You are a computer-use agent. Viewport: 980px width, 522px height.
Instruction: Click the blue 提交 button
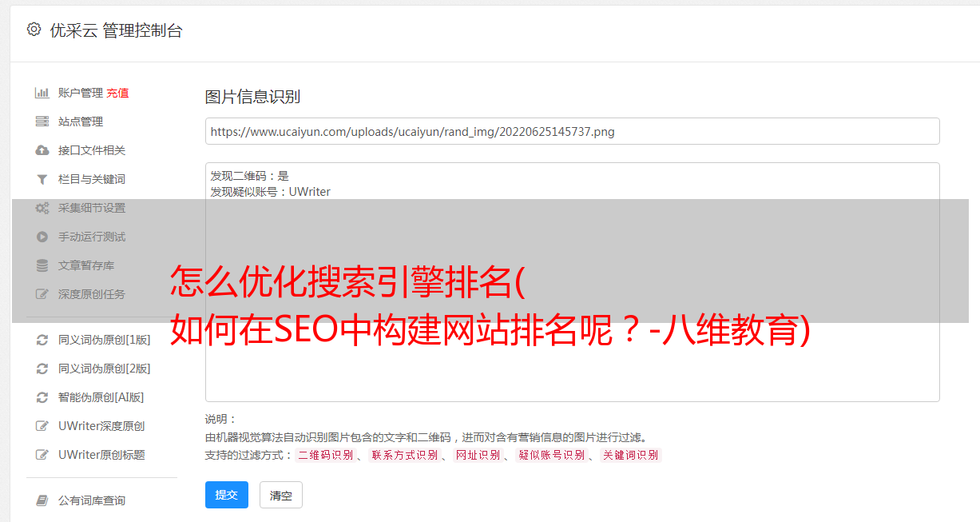(x=227, y=495)
